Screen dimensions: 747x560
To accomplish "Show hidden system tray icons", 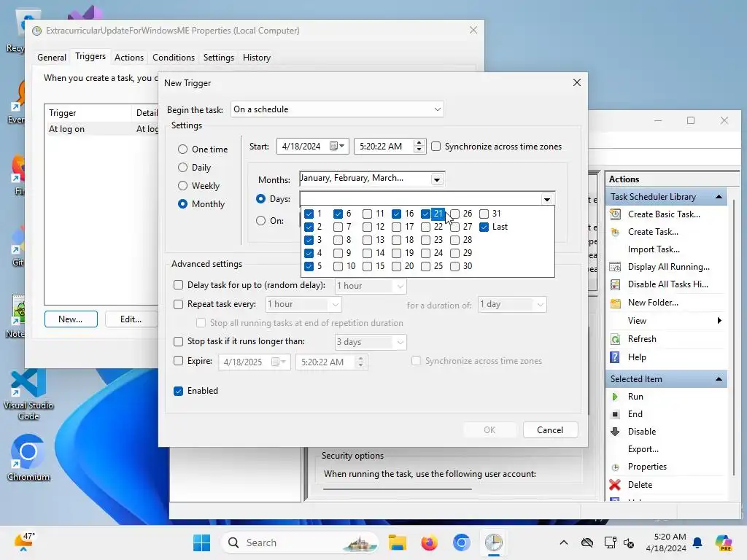I will 564,542.
